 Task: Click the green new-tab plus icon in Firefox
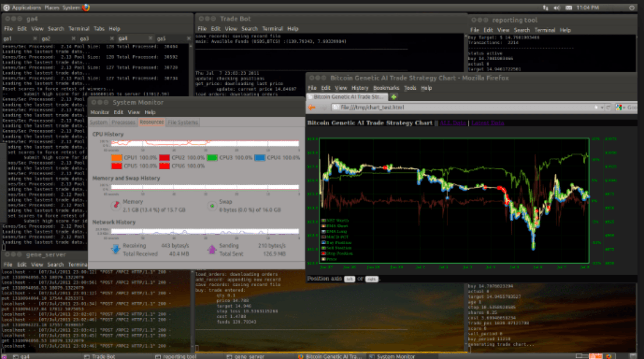click(393, 97)
